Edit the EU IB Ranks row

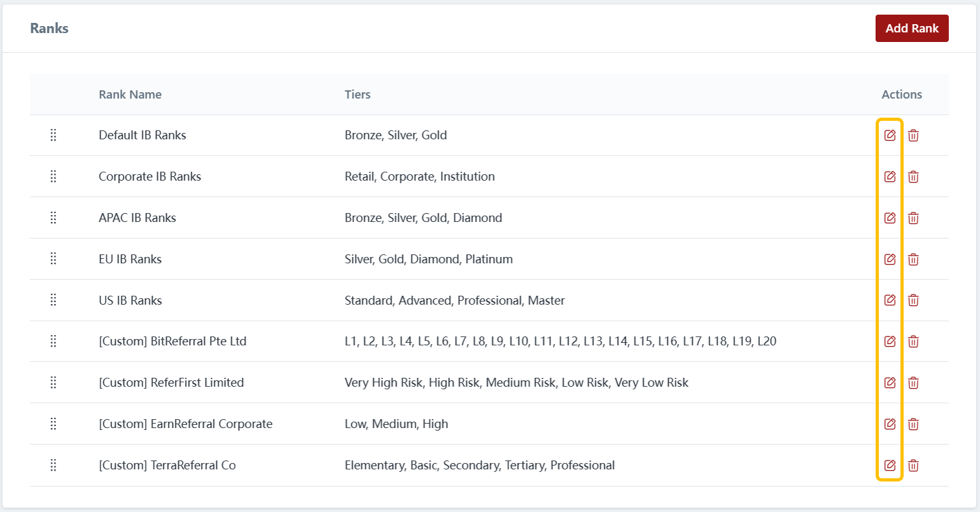(890, 259)
